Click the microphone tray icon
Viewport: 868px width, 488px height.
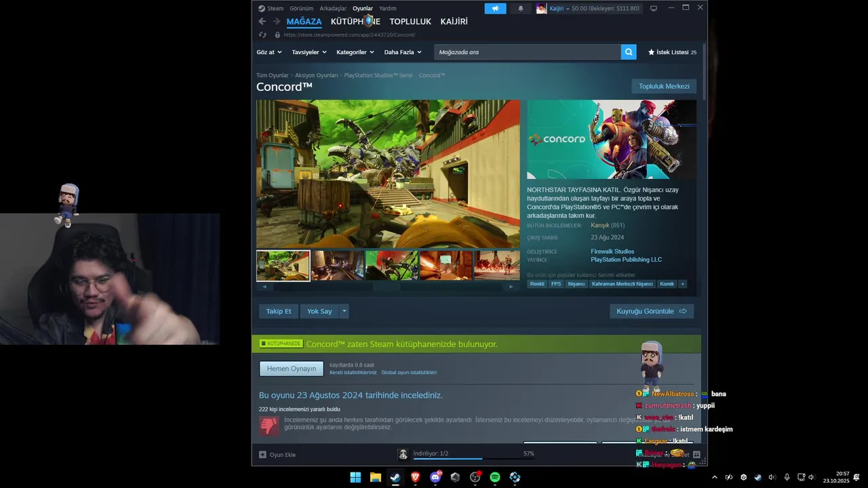pos(787,477)
